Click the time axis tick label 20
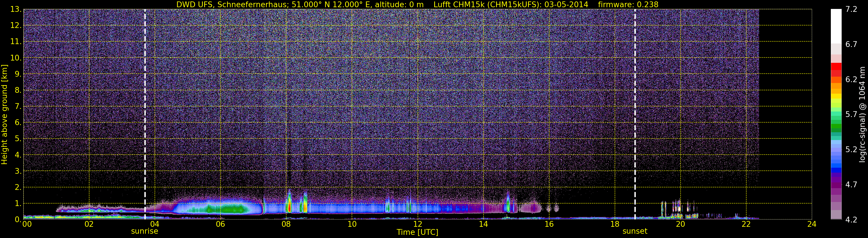This screenshot has width=868, height=238. coord(680,224)
